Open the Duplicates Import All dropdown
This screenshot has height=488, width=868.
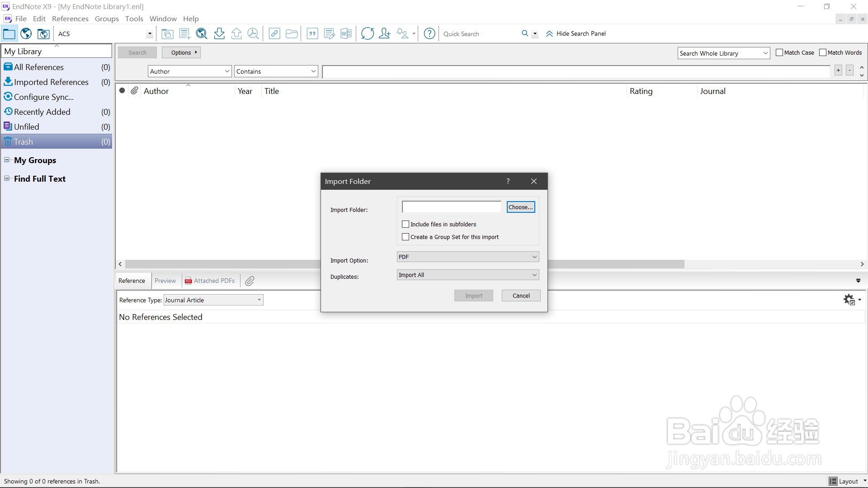(467, 275)
